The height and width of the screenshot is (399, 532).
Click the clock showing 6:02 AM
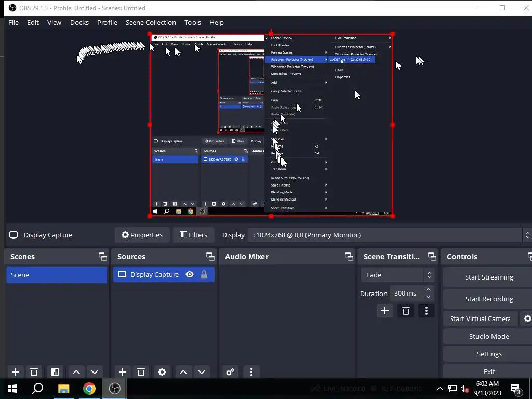tap(487, 384)
